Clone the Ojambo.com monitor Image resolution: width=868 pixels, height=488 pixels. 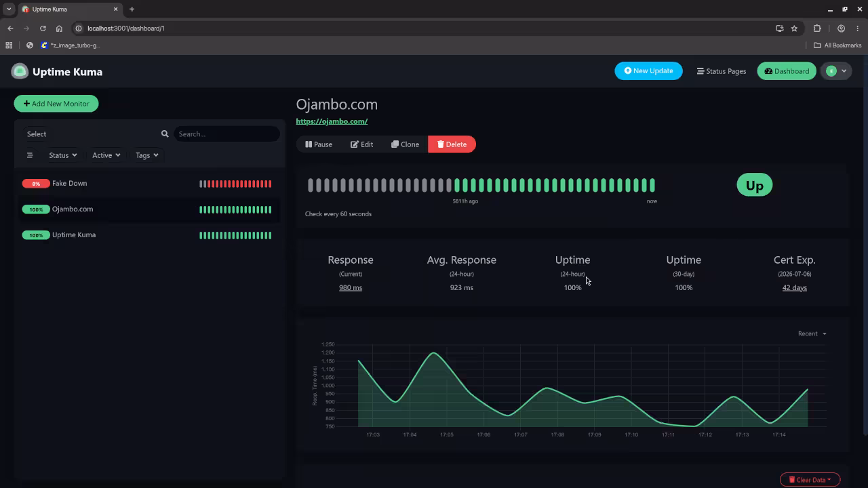point(405,144)
